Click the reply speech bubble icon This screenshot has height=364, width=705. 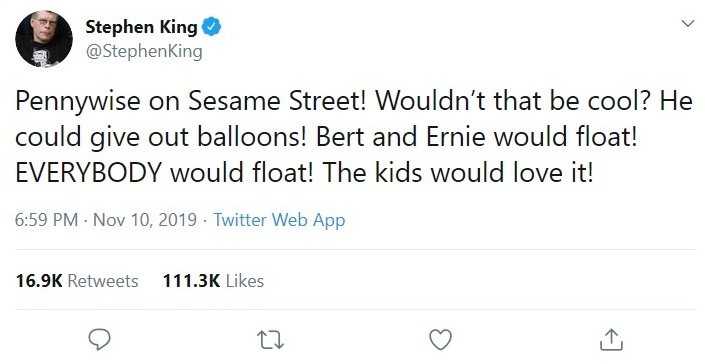[x=99, y=339]
